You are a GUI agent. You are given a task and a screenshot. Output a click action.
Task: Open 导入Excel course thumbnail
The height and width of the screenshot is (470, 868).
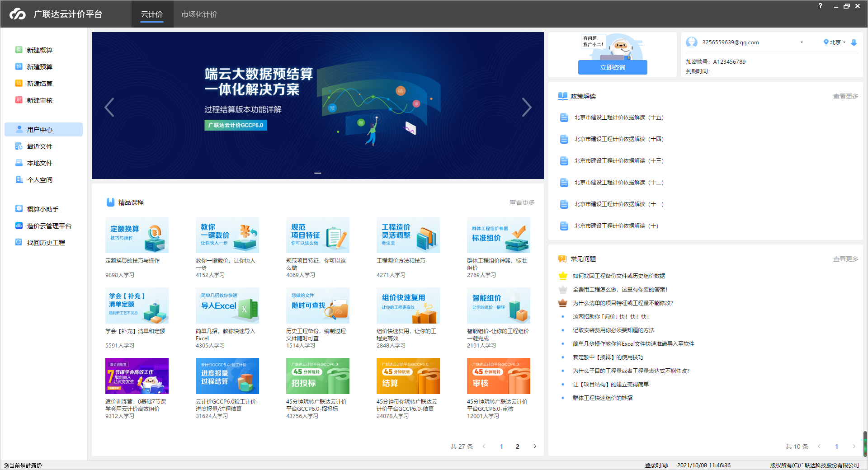click(x=227, y=305)
